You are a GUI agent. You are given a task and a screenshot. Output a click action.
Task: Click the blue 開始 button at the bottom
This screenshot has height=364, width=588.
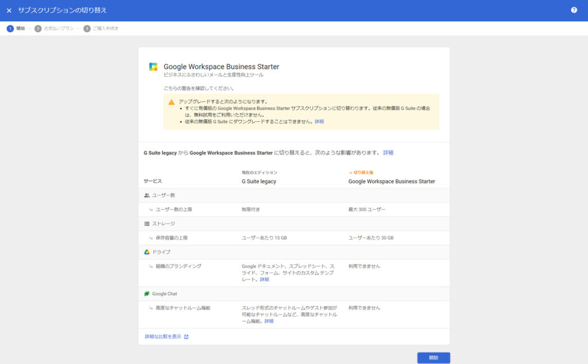point(434,358)
